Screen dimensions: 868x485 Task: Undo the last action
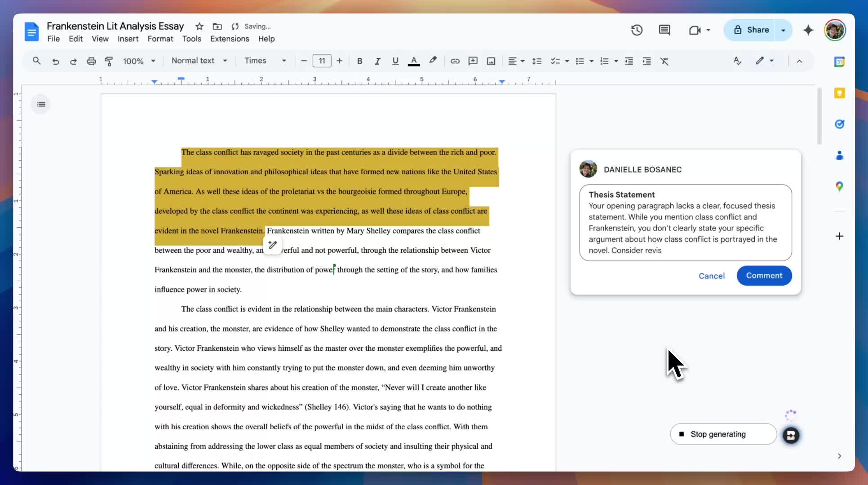[x=56, y=61]
